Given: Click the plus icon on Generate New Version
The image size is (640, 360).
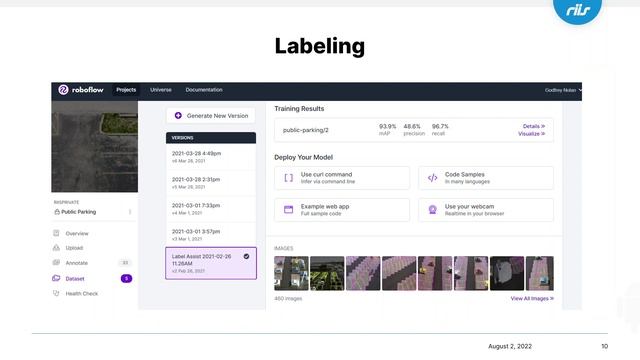Looking at the screenshot, I should coord(178,116).
